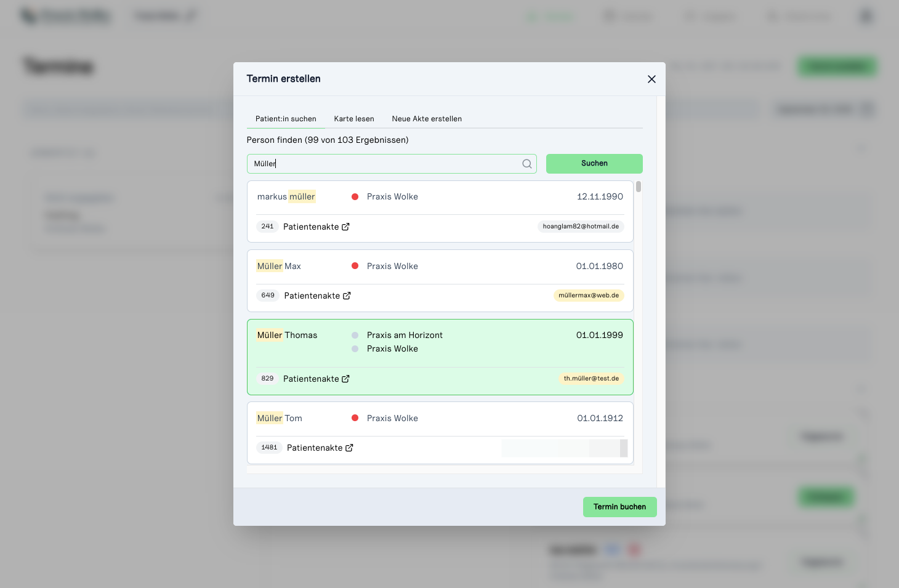Close the Termin erstellen dialog
Viewport: 899px width, 588px height.
(651, 79)
